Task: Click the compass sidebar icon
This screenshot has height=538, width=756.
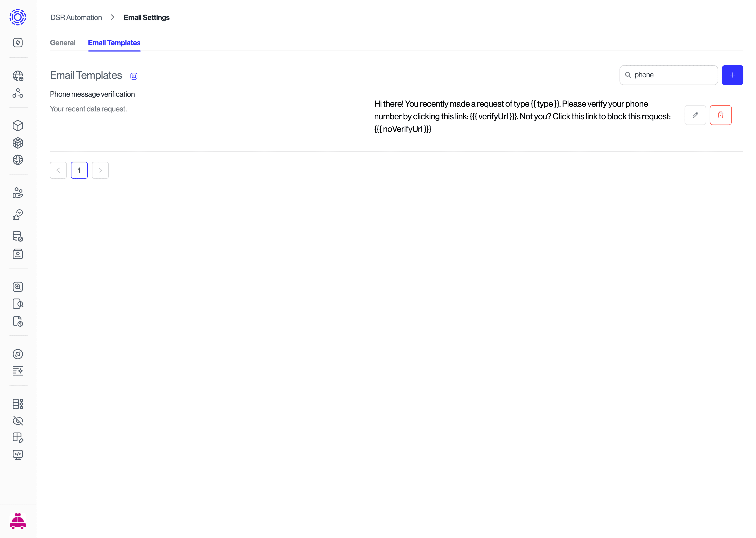Action: pos(18,354)
